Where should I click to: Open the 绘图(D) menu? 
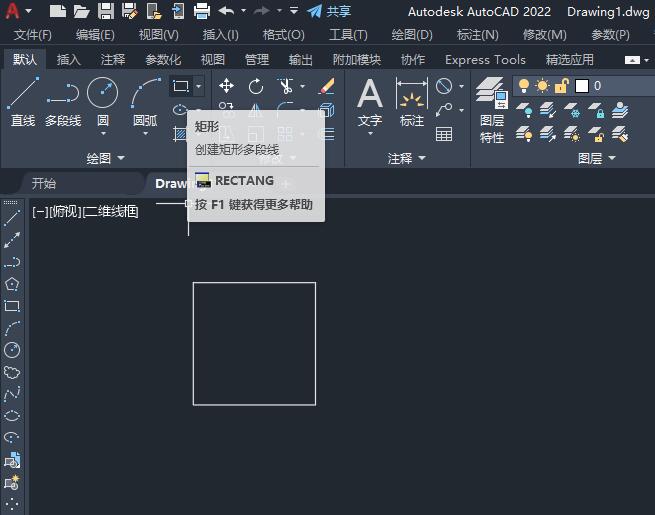pyautogui.click(x=412, y=35)
